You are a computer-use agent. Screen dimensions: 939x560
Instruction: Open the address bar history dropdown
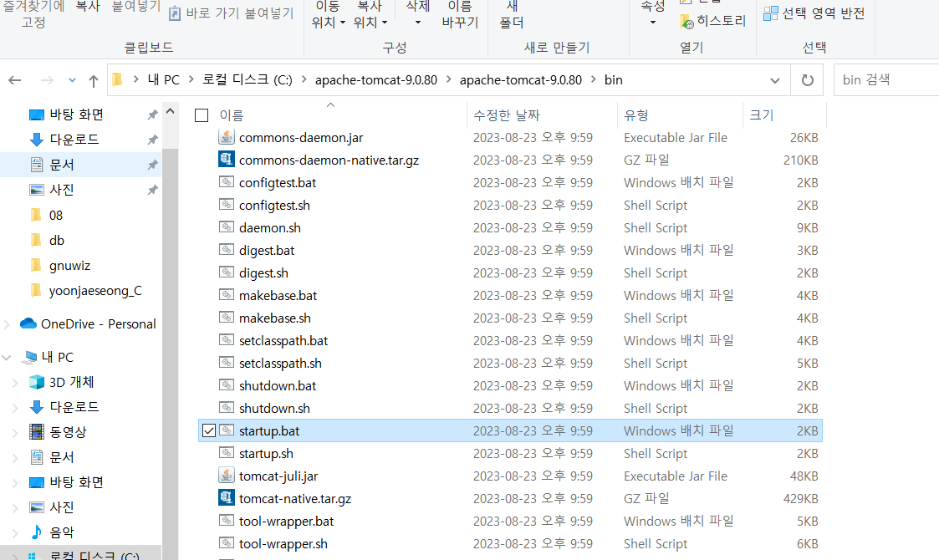[x=775, y=80]
